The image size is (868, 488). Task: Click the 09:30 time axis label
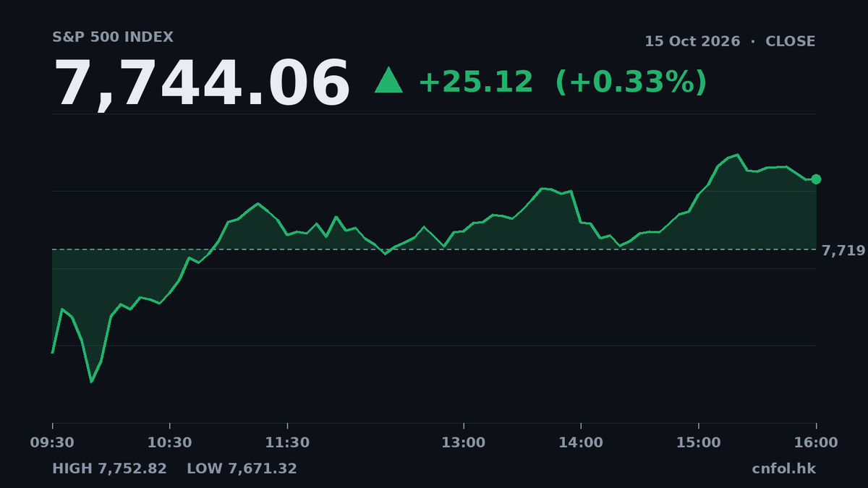pos(52,442)
